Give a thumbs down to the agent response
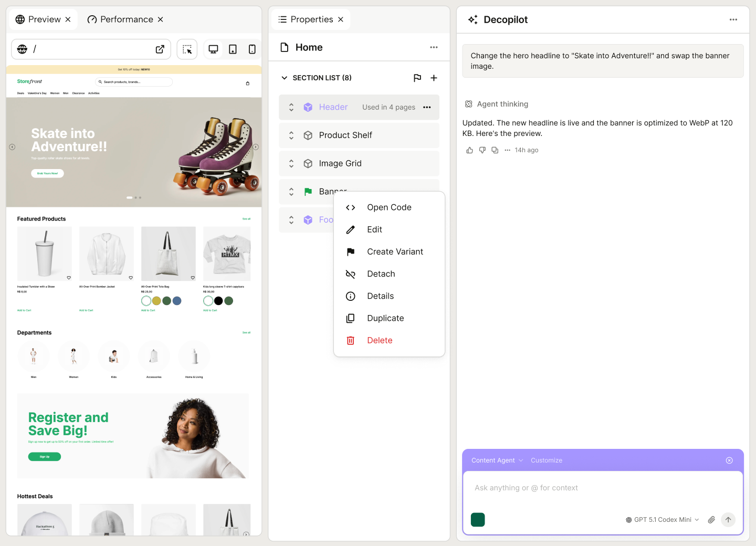756x546 pixels. point(482,150)
